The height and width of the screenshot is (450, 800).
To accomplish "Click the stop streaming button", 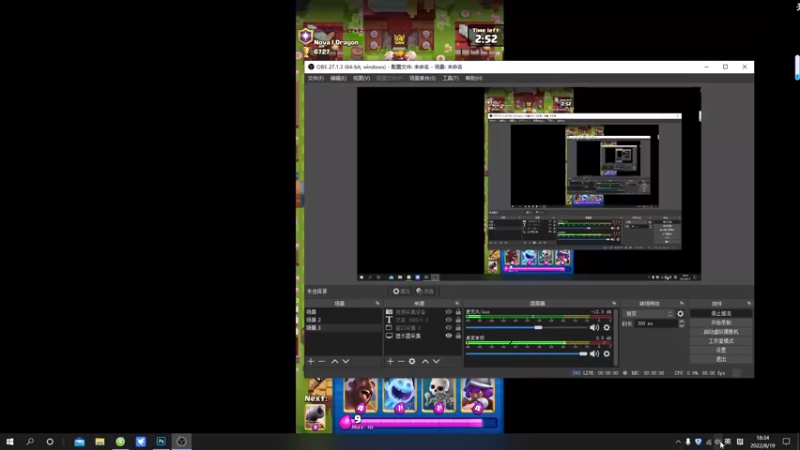I will (721, 313).
